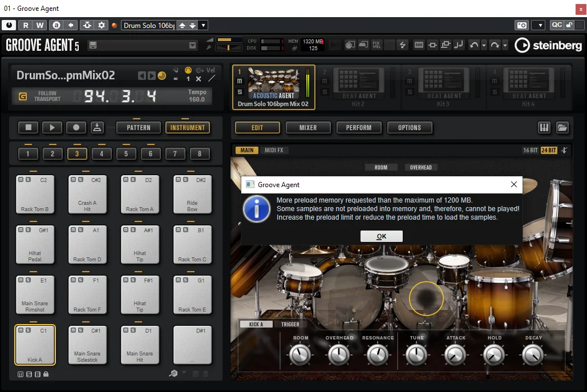Screen dimensions: 587x392
Task: Open the Perform tab
Action: [359, 128]
